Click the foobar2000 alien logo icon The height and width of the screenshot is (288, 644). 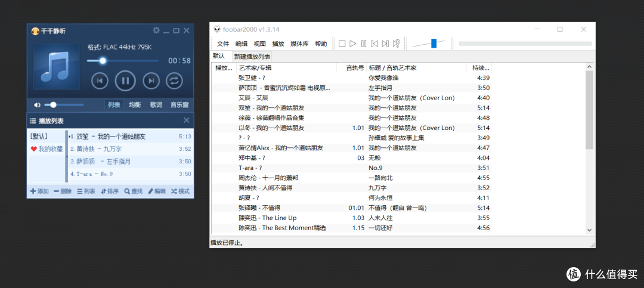pos(217,29)
